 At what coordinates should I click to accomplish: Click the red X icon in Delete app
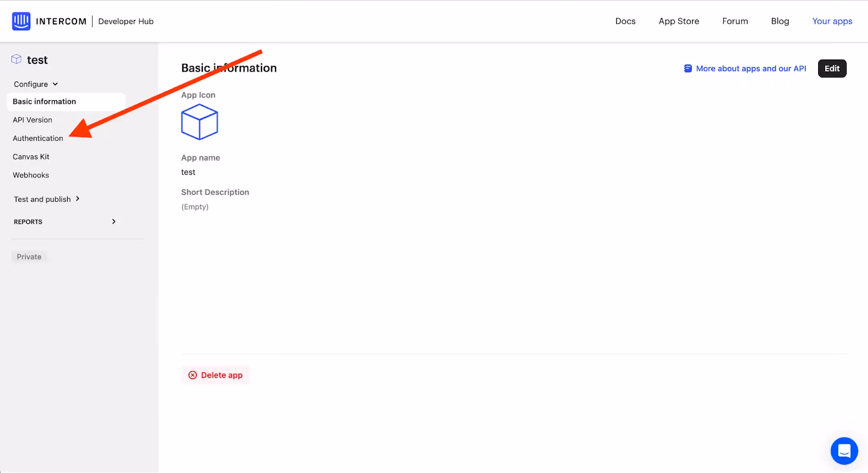click(193, 375)
